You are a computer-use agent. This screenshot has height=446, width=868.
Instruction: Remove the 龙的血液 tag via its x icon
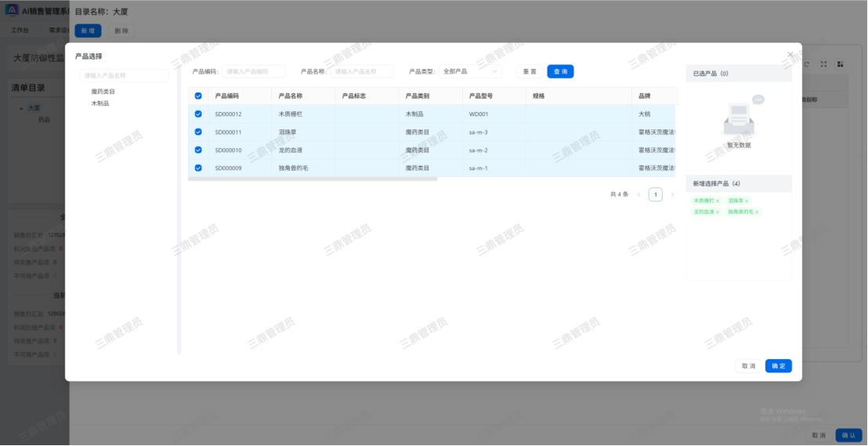[x=717, y=212]
